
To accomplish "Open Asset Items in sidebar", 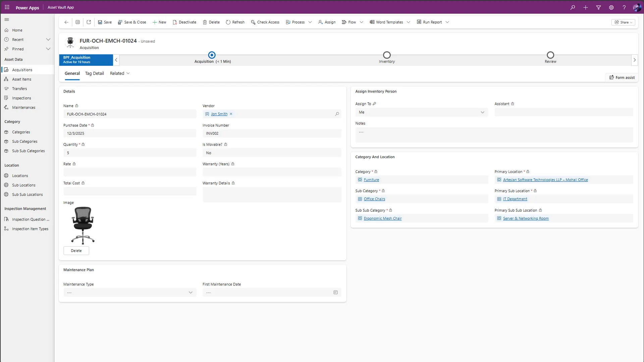I will pyautogui.click(x=21, y=79).
